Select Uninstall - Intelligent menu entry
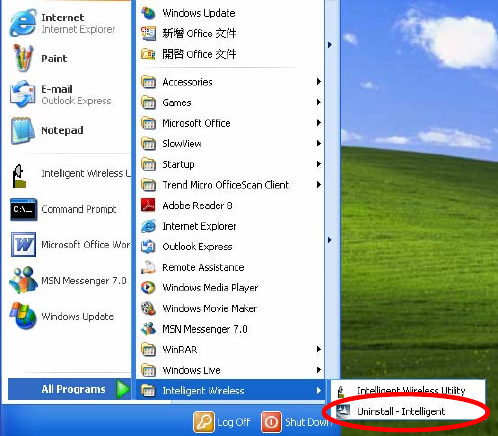The image size is (498, 436). (408, 412)
